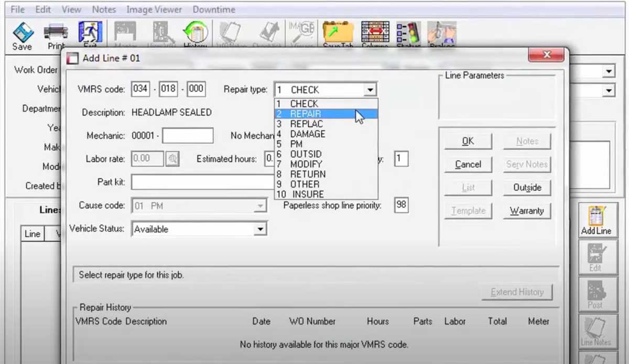Screen dimensions: 629x364
Task: Click the Save Tab toolbar icon
Action: click(338, 32)
